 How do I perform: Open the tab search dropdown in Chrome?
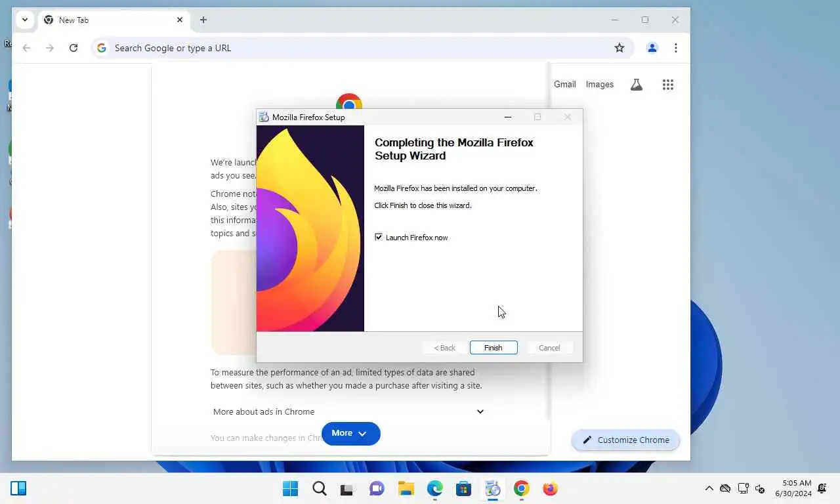click(x=25, y=20)
